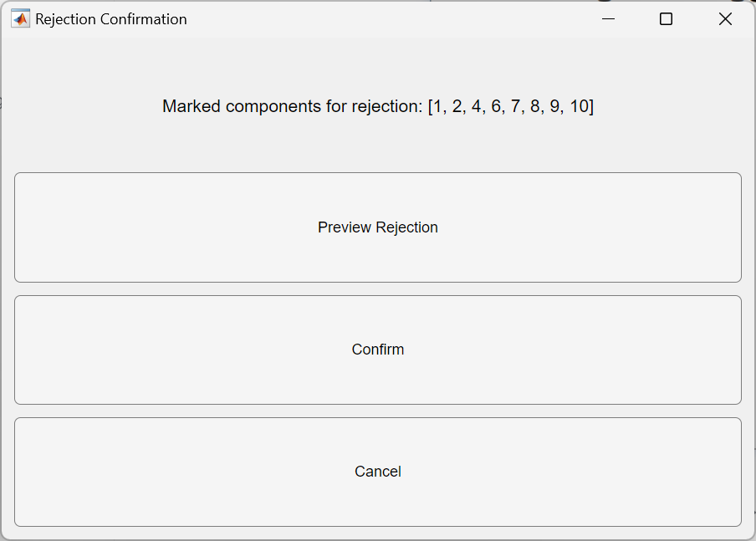Preview the rejection of marked components

click(378, 227)
